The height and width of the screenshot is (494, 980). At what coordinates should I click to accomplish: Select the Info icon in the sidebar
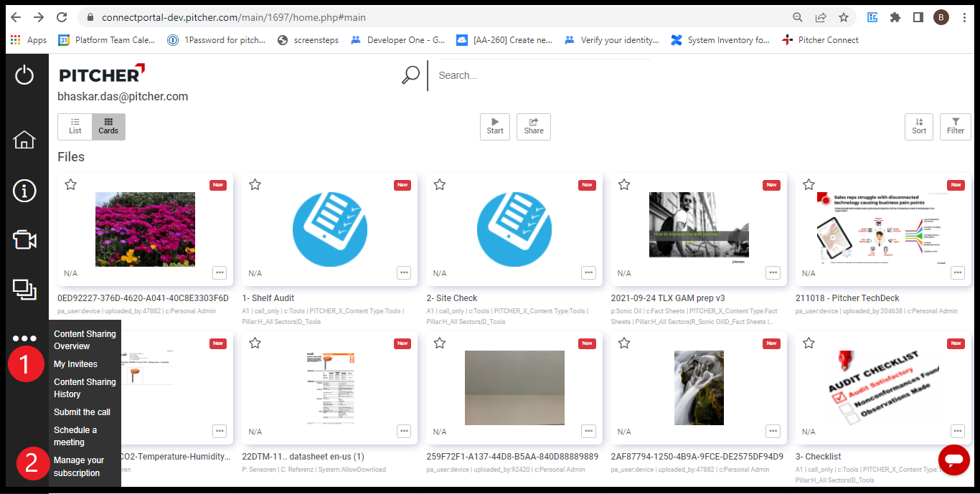click(x=25, y=191)
